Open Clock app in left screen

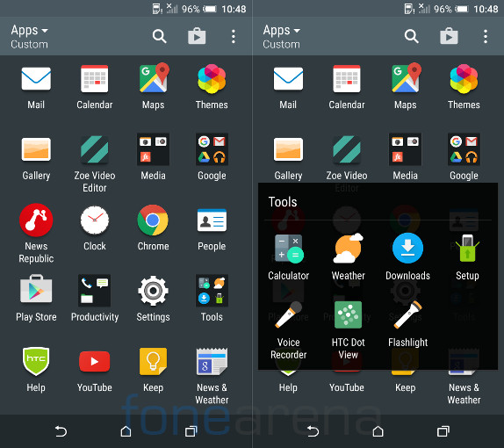pos(95,220)
